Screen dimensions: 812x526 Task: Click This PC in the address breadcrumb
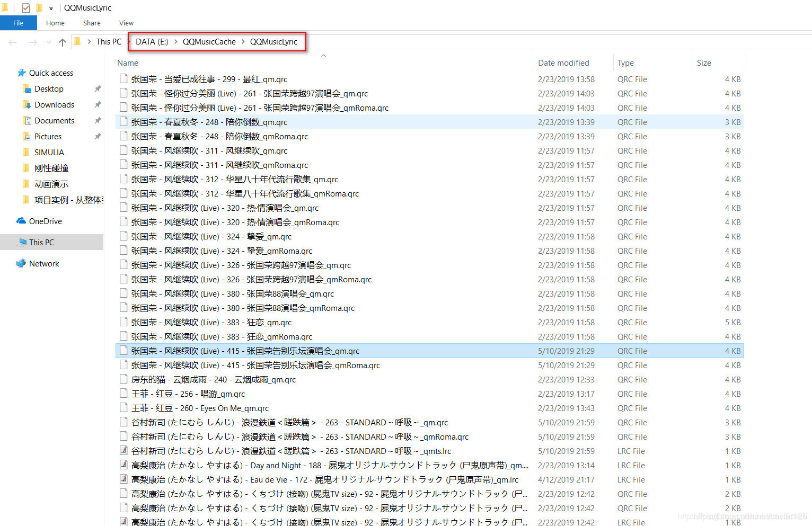[109, 41]
